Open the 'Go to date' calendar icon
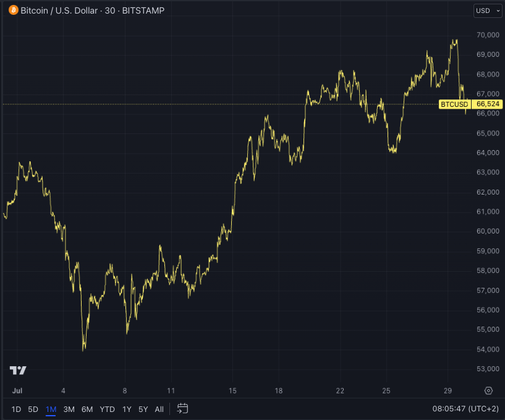Viewport: 505px width, 420px height. 182,409
